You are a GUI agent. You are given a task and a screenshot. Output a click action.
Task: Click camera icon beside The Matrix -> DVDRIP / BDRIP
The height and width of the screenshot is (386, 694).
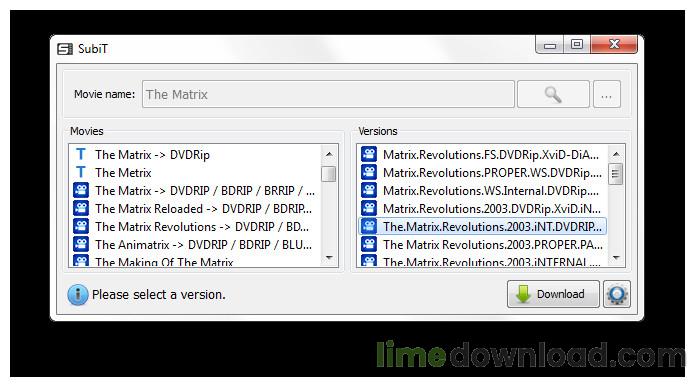pos(81,190)
